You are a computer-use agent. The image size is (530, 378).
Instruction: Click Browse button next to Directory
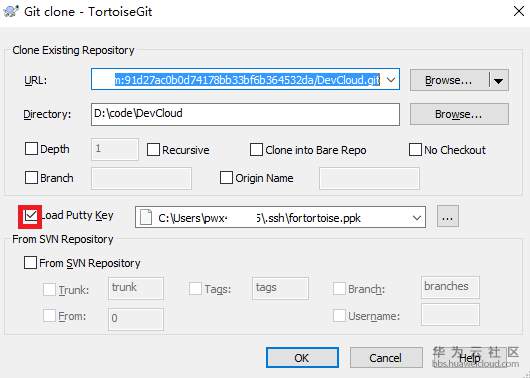(459, 114)
